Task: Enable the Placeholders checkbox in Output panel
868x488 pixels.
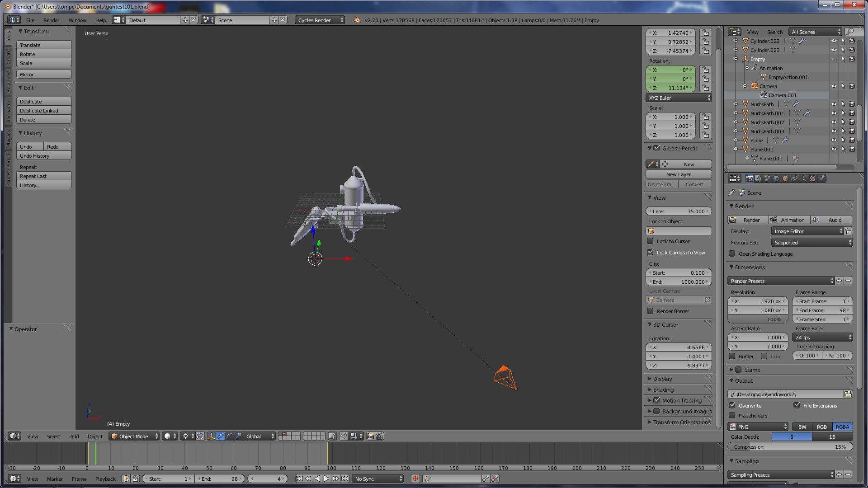Action: click(x=732, y=416)
